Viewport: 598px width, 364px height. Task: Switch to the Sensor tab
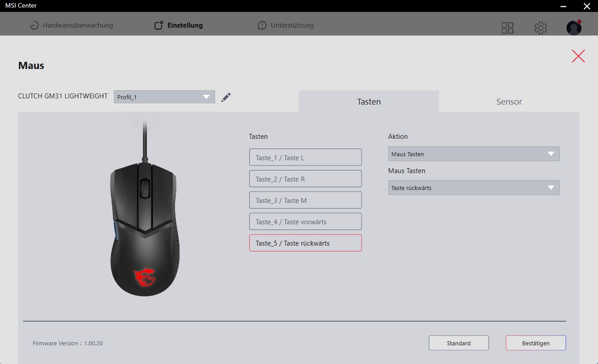(509, 101)
